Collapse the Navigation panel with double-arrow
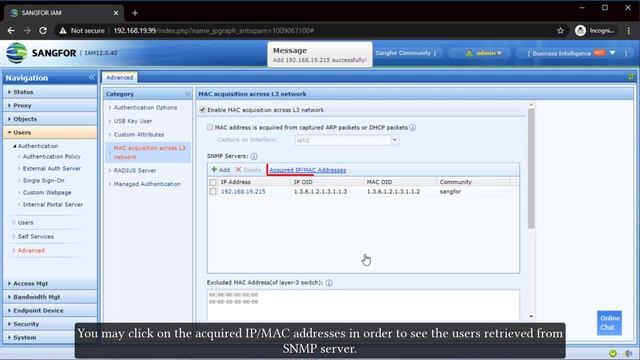This screenshot has height=360, width=640. (x=91, y=77)
